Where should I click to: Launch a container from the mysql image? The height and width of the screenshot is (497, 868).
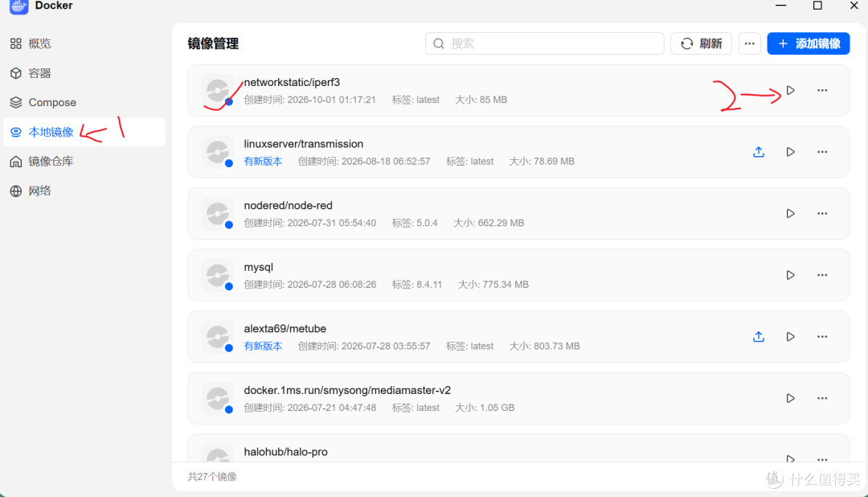point(790,275)
